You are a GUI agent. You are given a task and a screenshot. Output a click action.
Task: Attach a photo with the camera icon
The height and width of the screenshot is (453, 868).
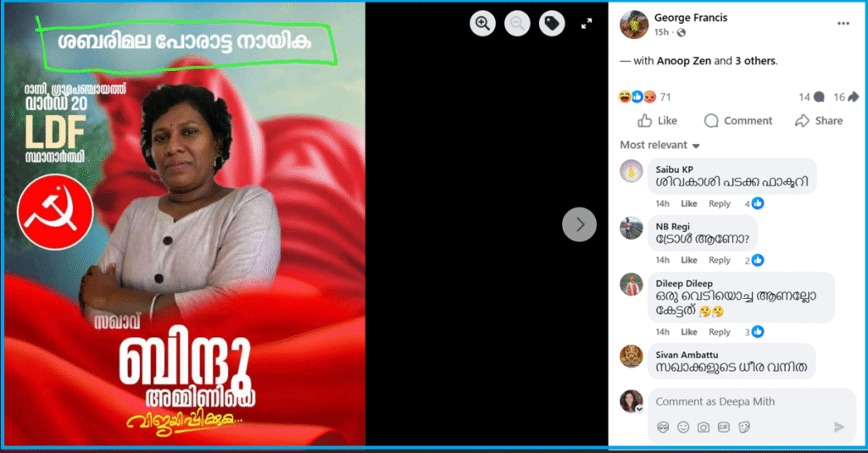click(703, 428)
